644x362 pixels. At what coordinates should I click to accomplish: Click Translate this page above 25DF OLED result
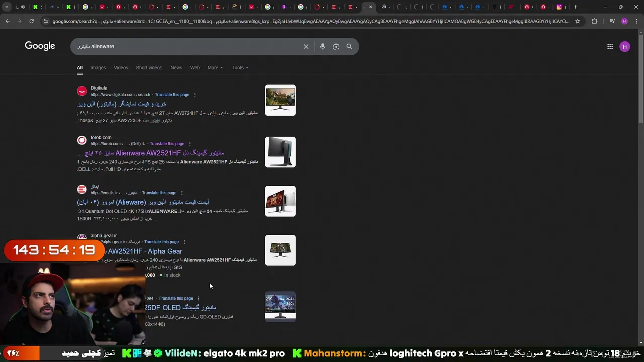click(x=176, y=298)
